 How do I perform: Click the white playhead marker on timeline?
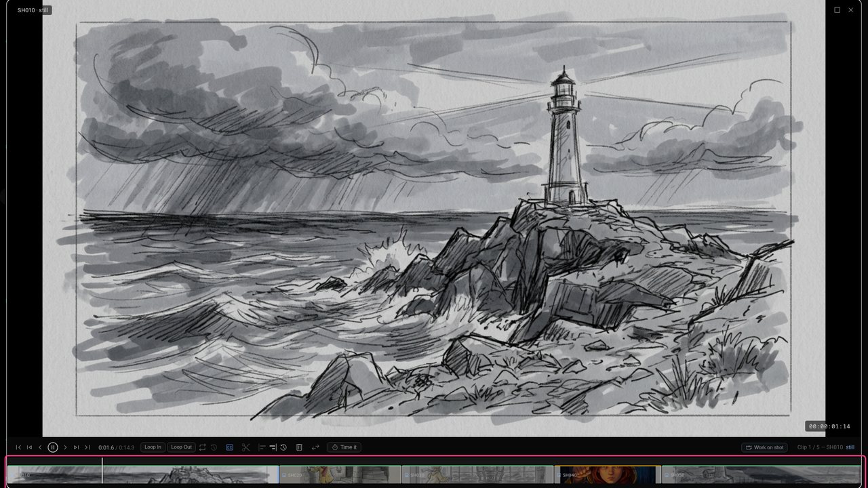[102, 470]
